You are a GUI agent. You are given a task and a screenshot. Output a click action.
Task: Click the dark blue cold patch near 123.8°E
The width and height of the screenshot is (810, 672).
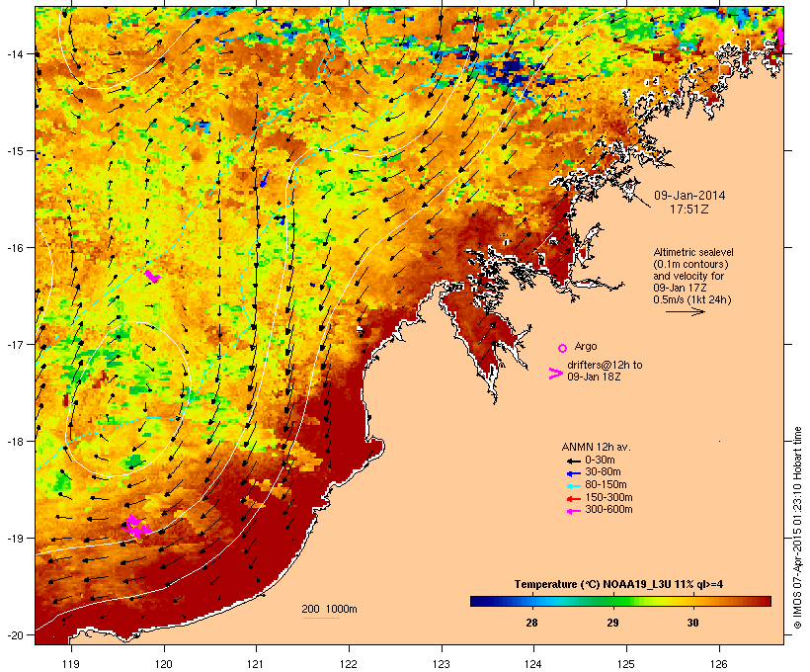click(x=511, y=68)
